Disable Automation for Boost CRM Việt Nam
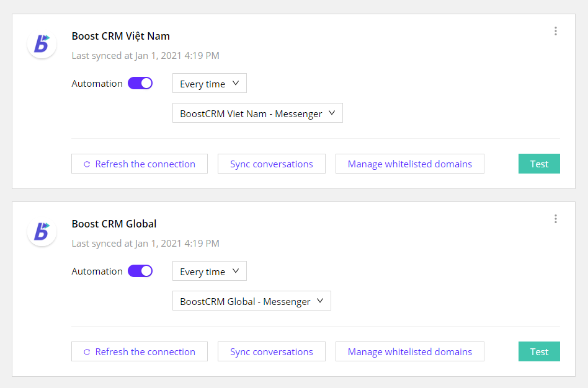 click(x=140, y=83)
